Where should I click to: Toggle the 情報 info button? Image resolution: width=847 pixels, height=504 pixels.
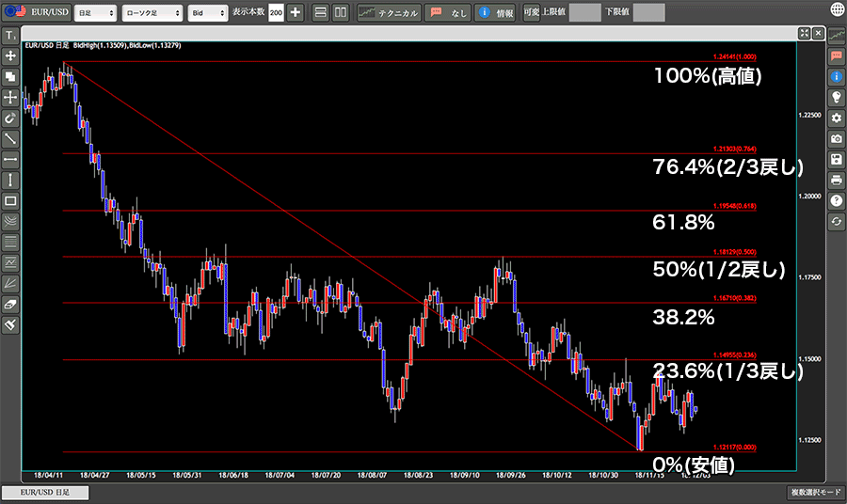[496, 13]
